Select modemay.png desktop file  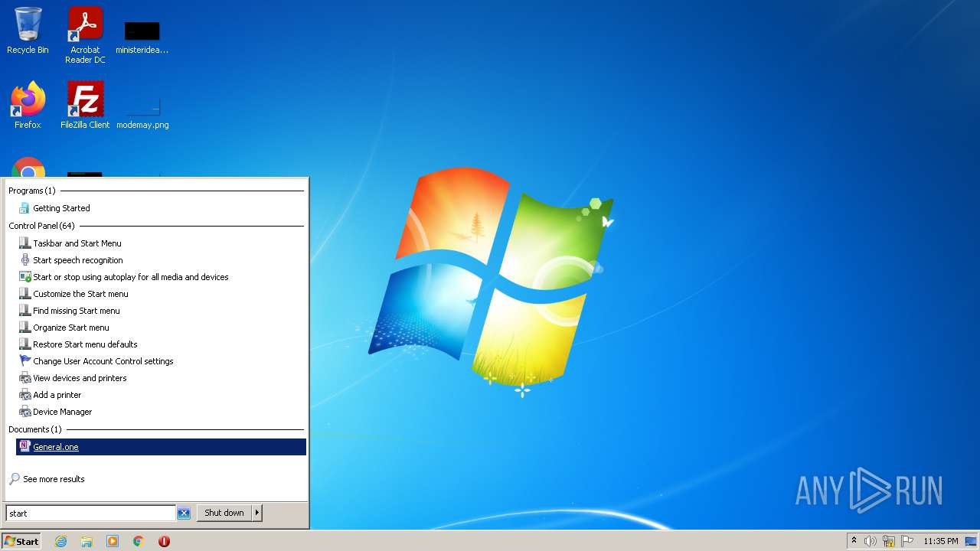(142, 111)
